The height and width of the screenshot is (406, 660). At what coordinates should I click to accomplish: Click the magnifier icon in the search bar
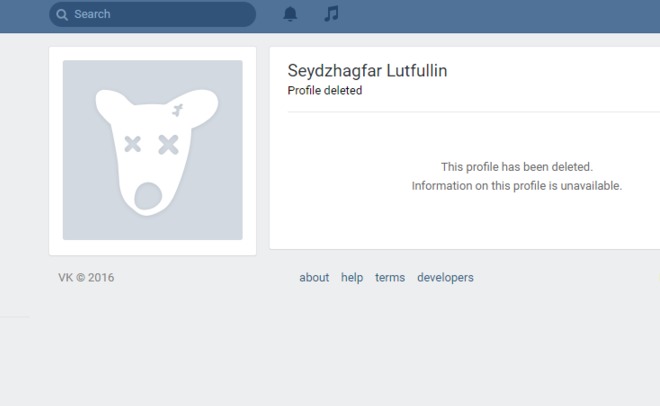pos(62,14)
